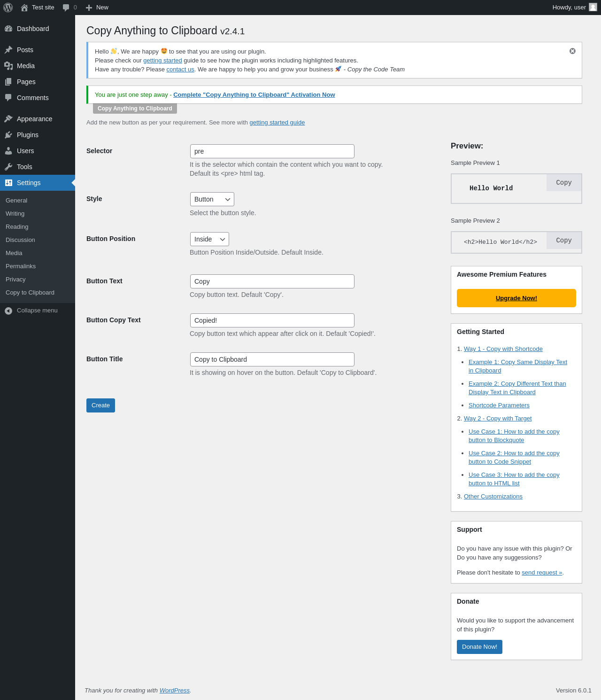
Task: Open Shortcode Parameters link
Action: pos(499,405)
